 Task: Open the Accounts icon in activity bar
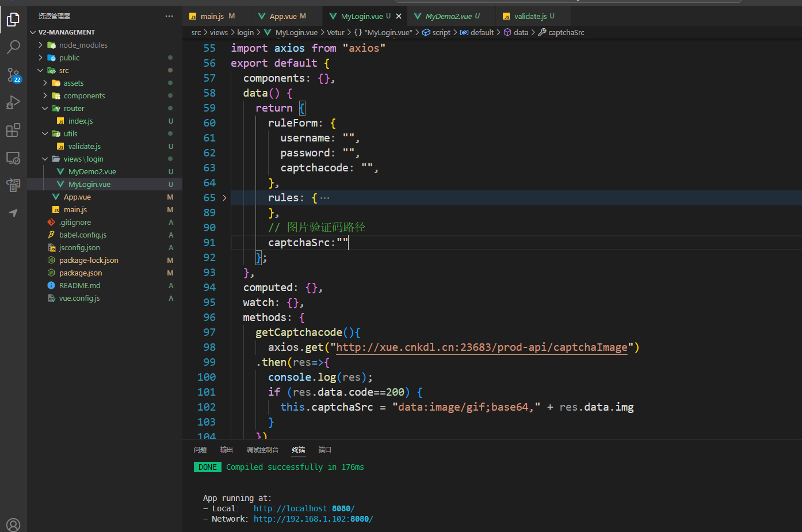point(13,525)
